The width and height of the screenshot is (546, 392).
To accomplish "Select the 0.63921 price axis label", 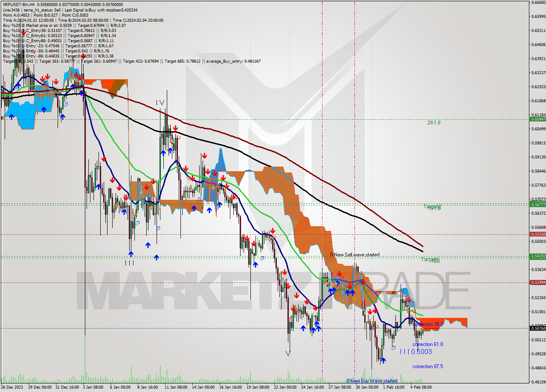I will click(x=538, y=58).
